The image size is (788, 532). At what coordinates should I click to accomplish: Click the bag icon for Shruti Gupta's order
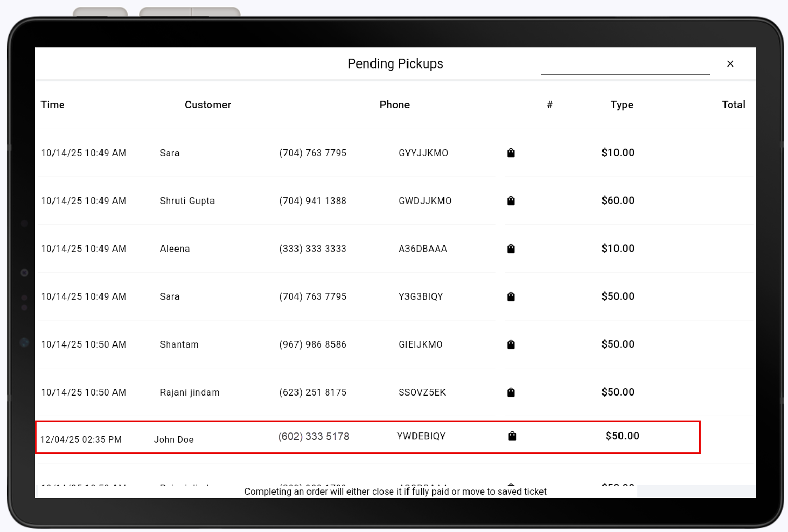[511, 201]
